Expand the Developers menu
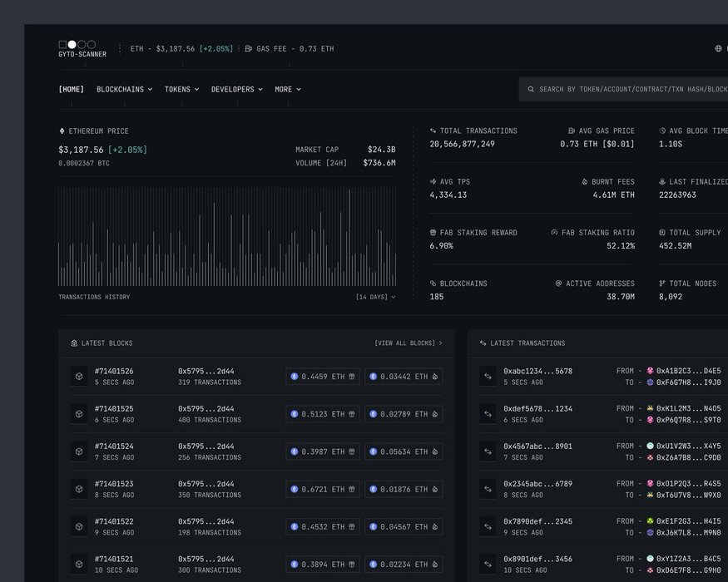 click(236, 89)
